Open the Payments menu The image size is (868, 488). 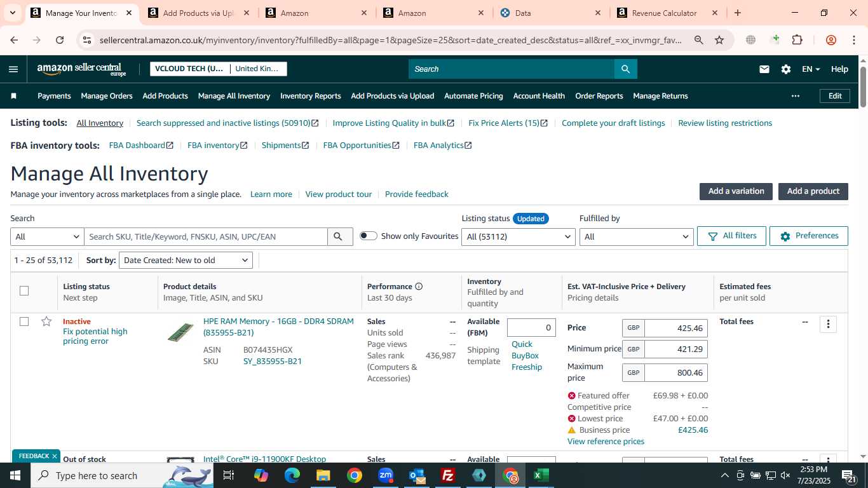click(x=54, y=96)
